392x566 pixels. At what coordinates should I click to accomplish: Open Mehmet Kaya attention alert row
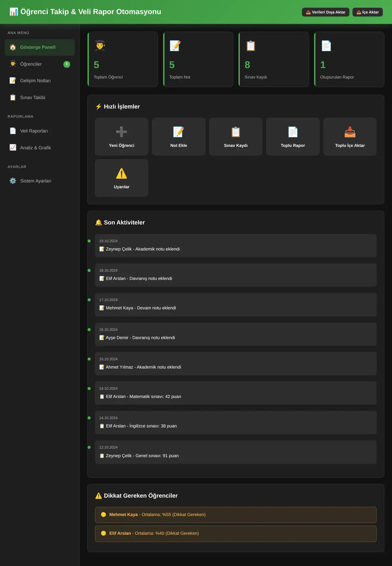[236, 515]
